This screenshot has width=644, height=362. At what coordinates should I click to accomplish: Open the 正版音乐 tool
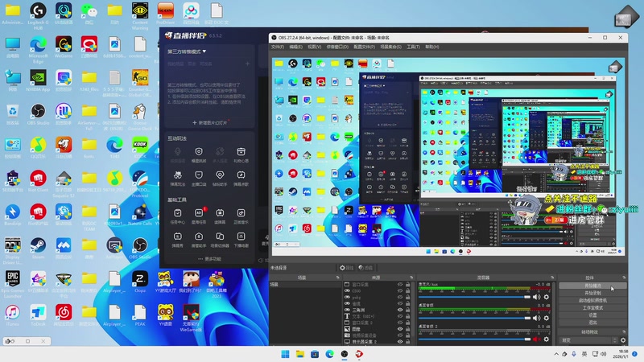click(x=241, y=216)
